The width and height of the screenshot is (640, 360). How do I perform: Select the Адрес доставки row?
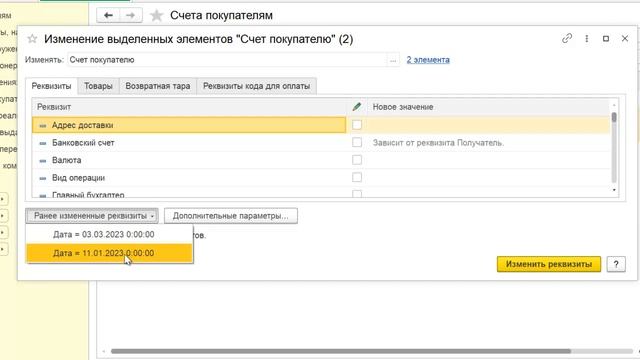pos(321,125)
